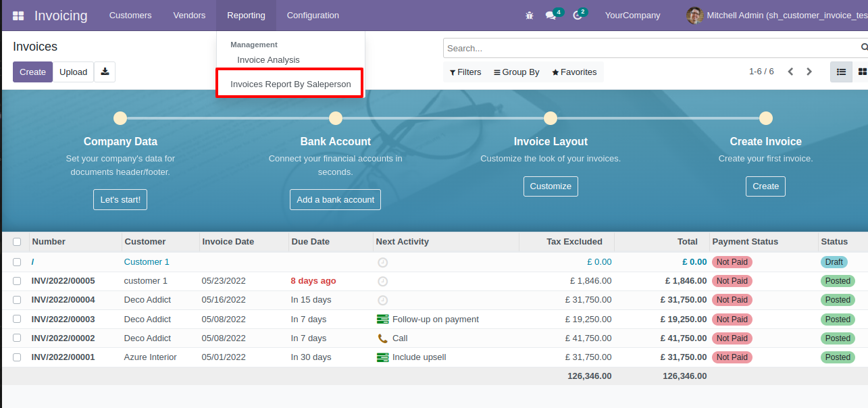The image size is (868, 408).
Task: Open Configuration menu in top bar
Action: [x=313, y=16]
